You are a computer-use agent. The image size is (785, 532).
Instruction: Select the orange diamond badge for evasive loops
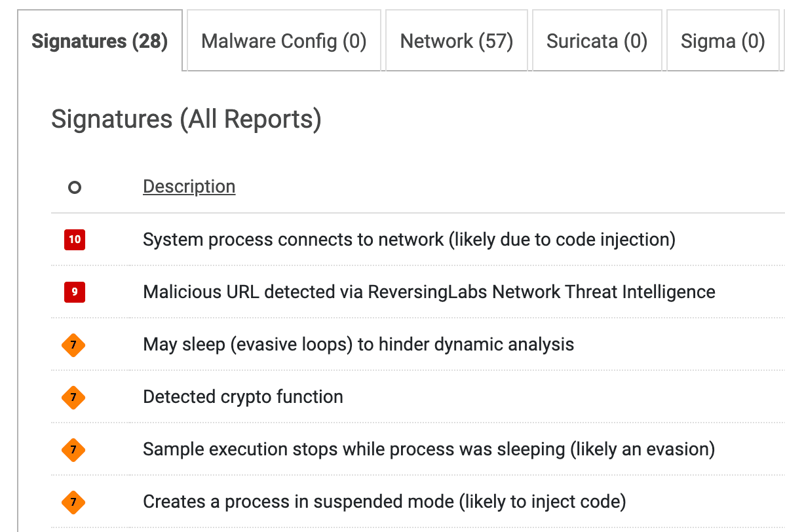[73, 345]
